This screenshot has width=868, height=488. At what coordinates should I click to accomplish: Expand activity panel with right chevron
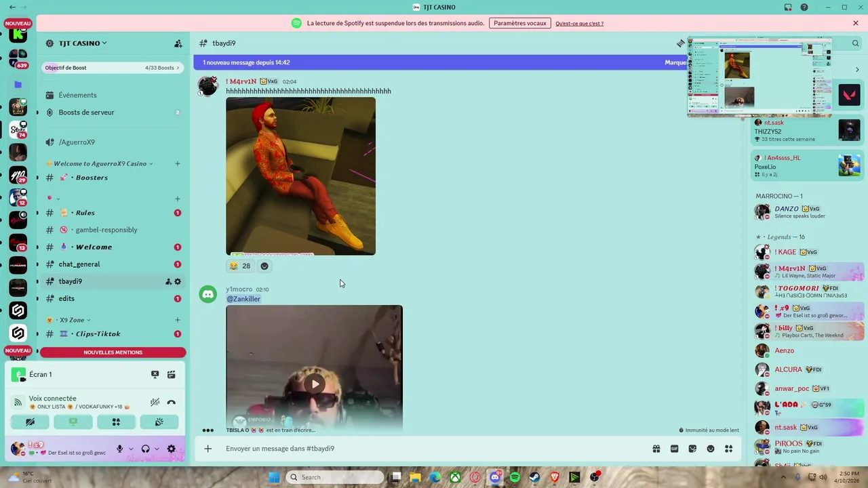857,69
